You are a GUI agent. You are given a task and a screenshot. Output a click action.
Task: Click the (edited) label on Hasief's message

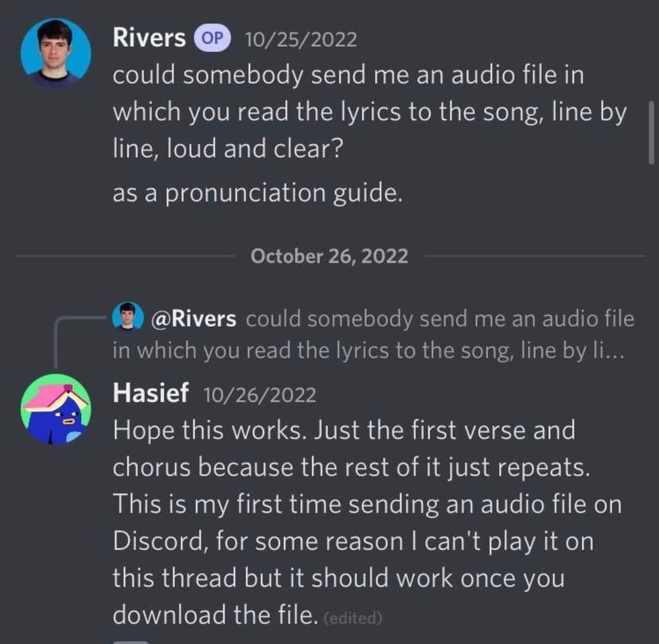pyautogui.click(x=353, y=618)
